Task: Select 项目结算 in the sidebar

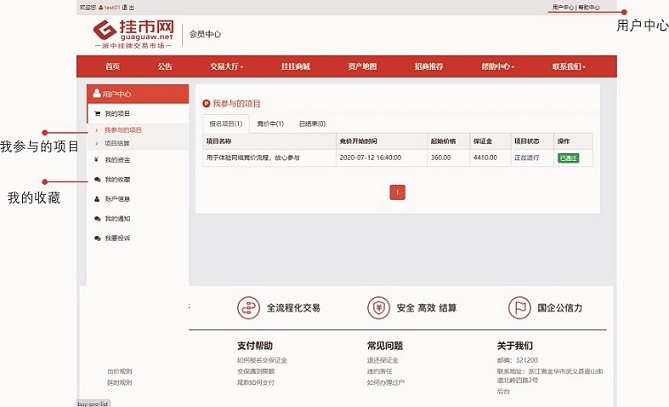Action: point(117,143)
